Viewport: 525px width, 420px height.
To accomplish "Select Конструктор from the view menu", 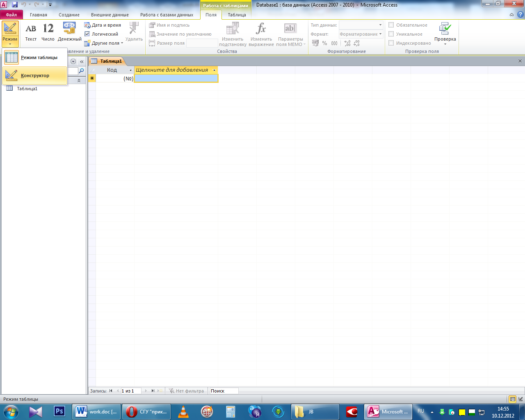I will click(35, 75).
